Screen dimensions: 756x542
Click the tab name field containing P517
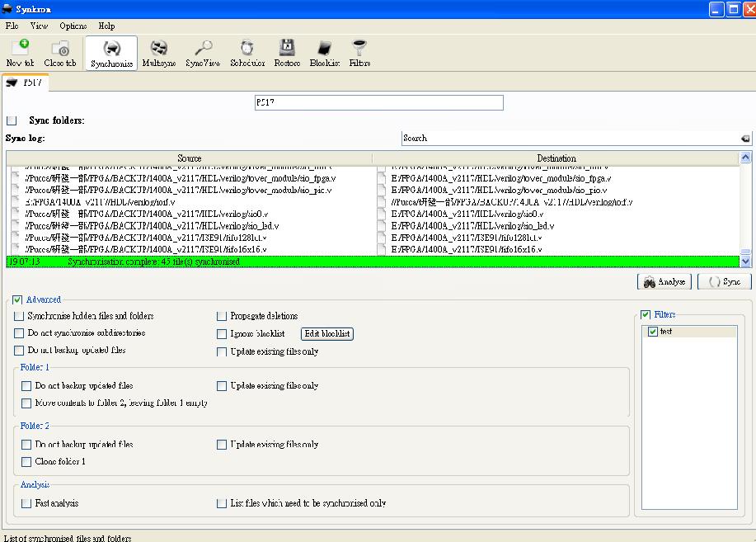point(379,102)
